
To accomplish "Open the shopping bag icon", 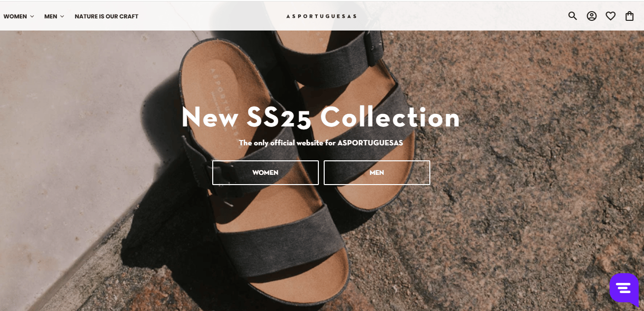I will tap(629, 16).
